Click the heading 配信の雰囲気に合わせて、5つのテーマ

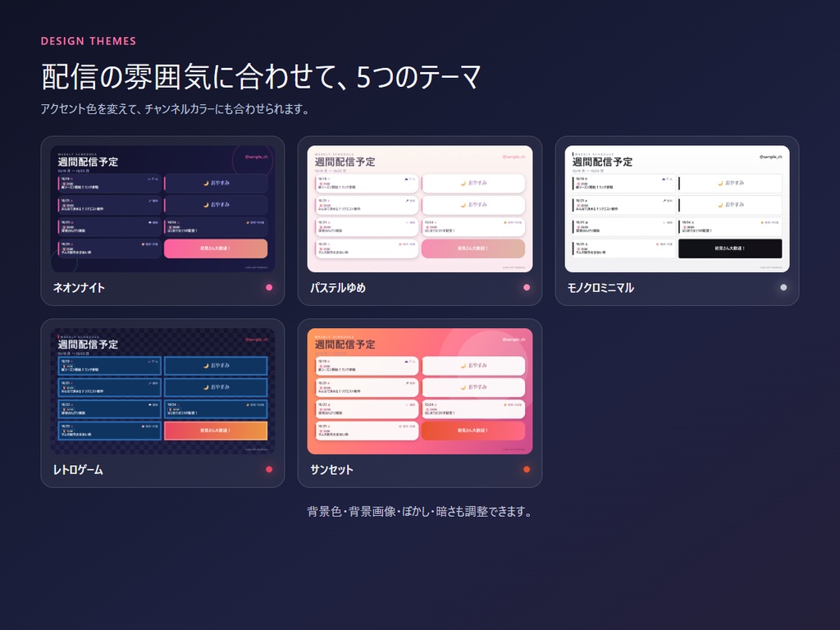261,76
